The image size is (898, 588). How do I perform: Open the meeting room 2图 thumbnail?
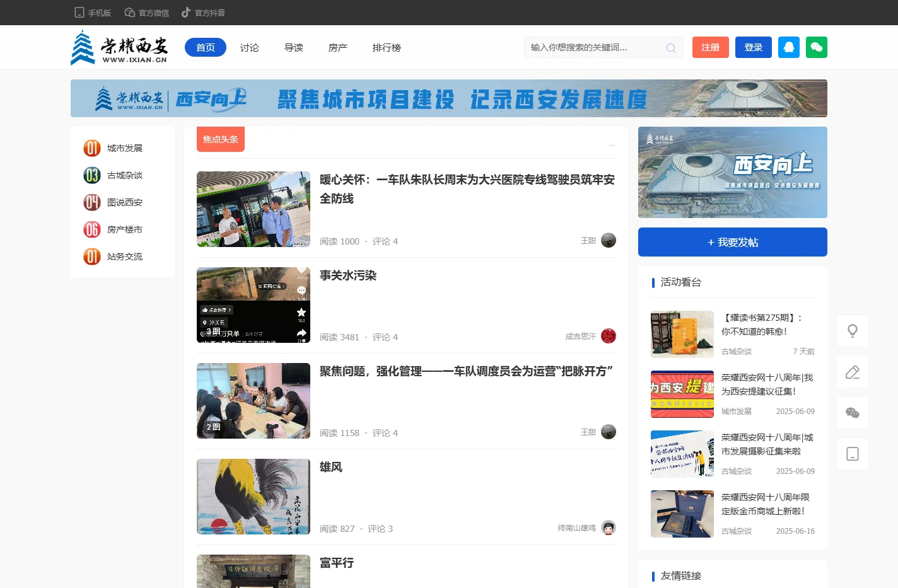tap(254, 401)
